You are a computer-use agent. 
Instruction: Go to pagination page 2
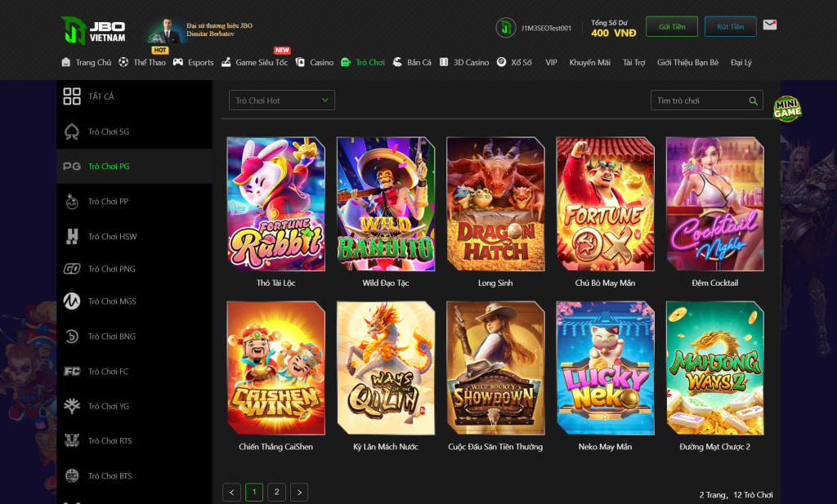coord(276,492)
